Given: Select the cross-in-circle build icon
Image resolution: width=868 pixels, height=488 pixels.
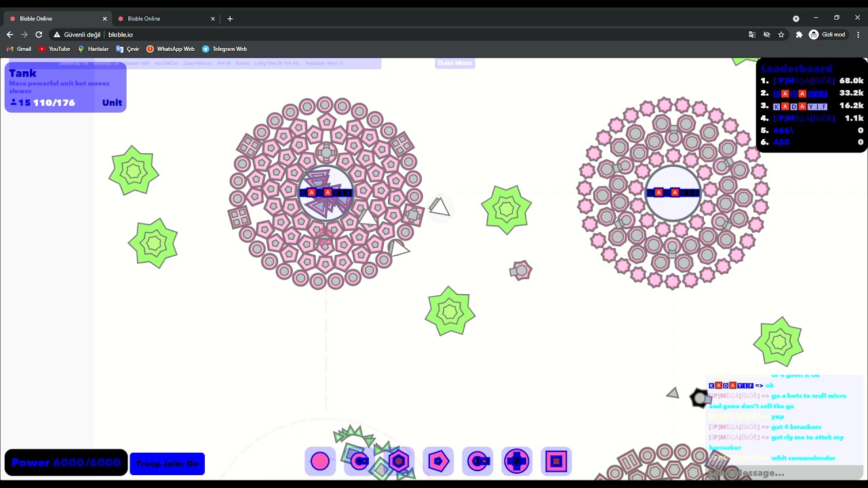Looking at the screenshot, I should pos(517,462).
